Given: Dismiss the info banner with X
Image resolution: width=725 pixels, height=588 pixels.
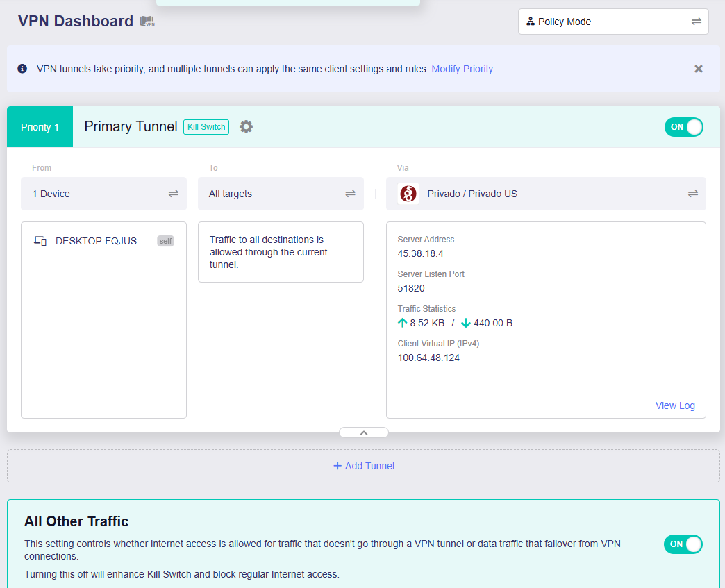Looking at the screenshot, I should pos(698,69).
